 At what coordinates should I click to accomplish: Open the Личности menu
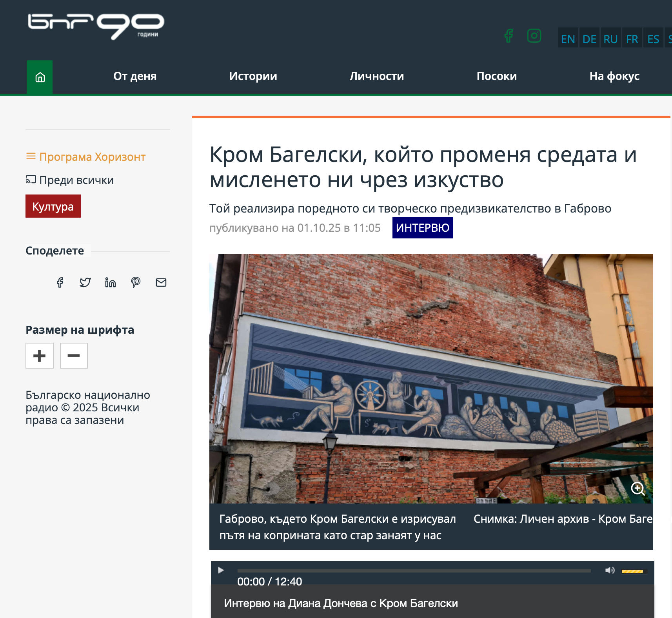[377, 76]
